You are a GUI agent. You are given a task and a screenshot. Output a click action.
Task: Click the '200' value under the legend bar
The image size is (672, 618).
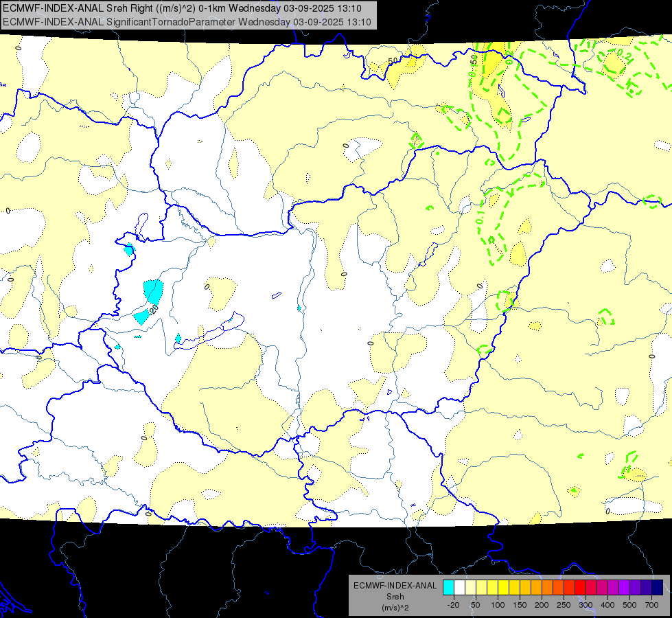point(542,605)
